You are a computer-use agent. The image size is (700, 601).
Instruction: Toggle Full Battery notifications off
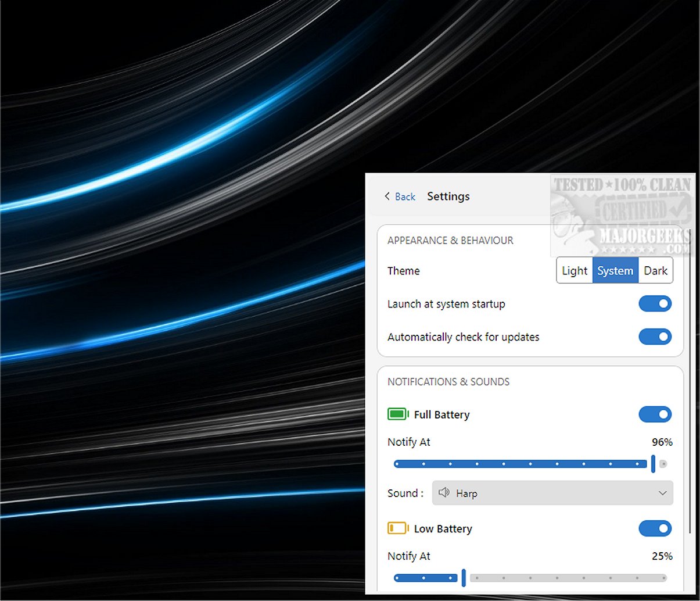pyautogui.click(x=655, y=414)
